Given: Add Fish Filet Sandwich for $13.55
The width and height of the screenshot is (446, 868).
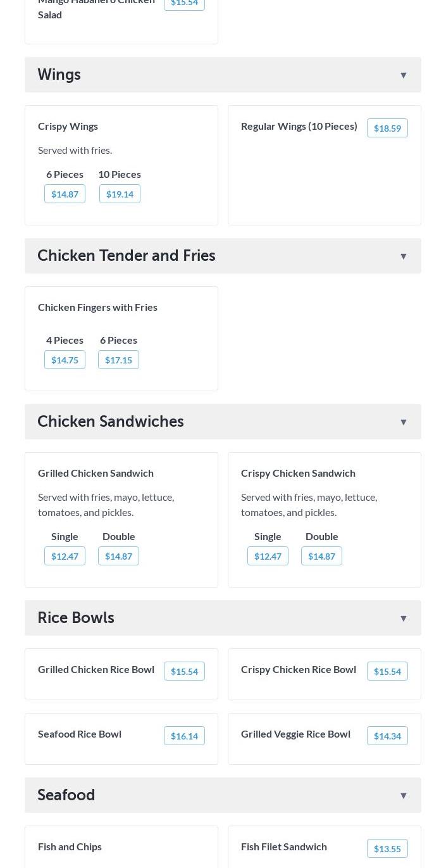Looking at the screenshot, I should (387, 848).
